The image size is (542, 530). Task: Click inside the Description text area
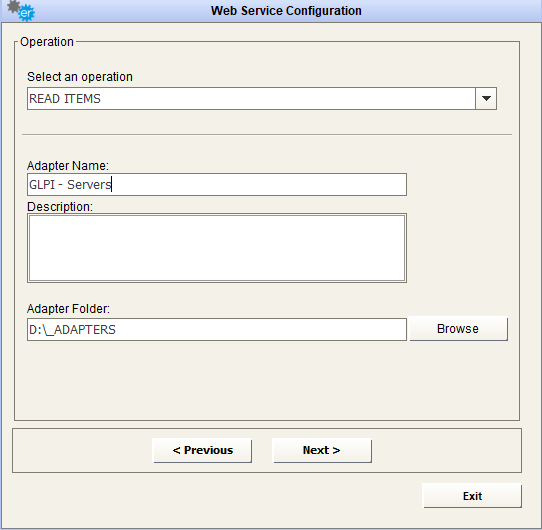coord(217,248)
